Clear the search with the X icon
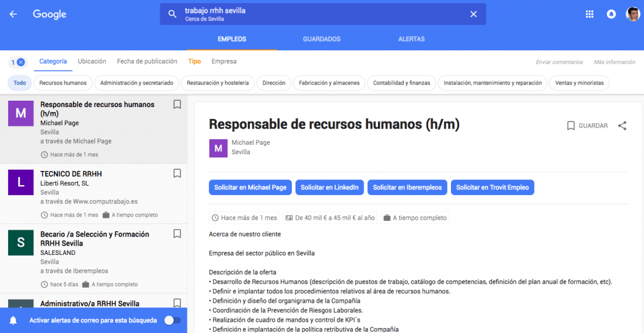 474,14
